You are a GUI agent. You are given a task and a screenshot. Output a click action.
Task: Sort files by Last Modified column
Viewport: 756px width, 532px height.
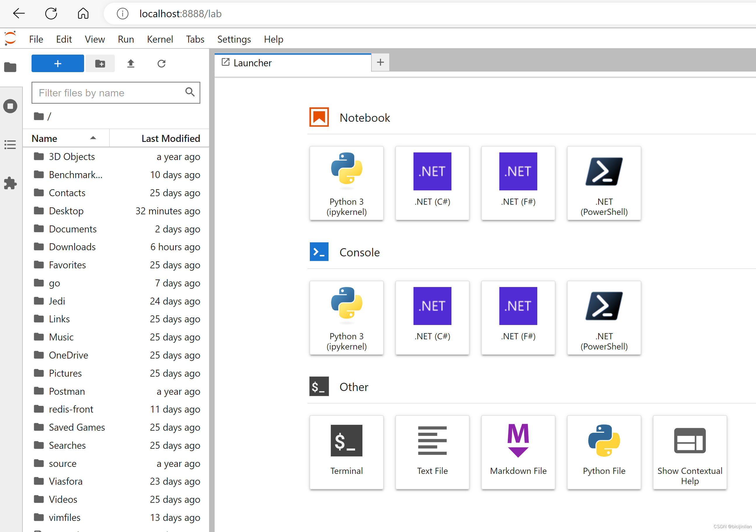(171, 138)
